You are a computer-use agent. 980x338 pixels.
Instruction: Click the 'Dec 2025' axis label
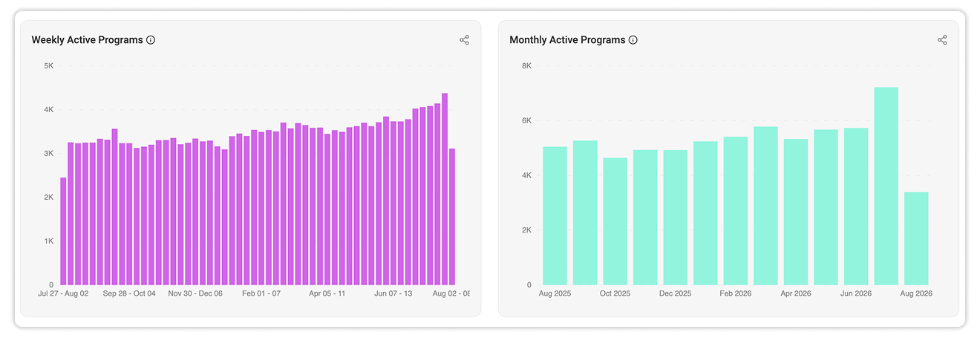point(676,293)
